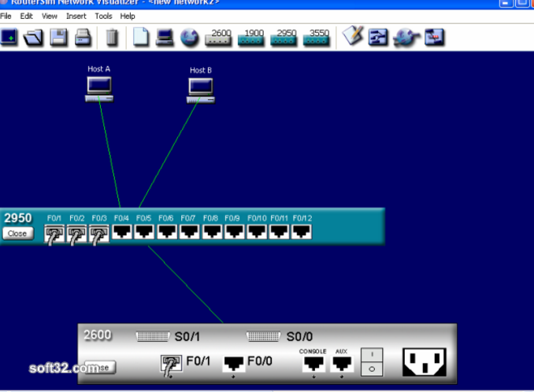Click the connections diagram toolbar icon
This screenshot has width=534, height=392.
pos(378,37)
